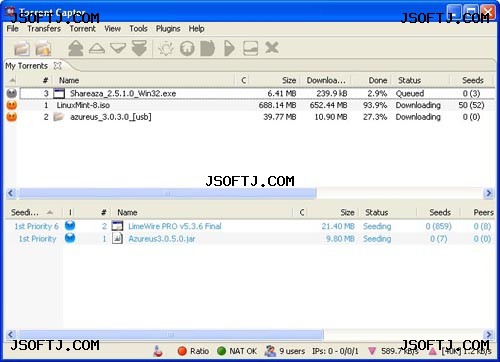Click the right arrow of upper horizontal scrollbar
Image resolution: width=500 pixels, height=362 pixels.
tap(489, 193)
